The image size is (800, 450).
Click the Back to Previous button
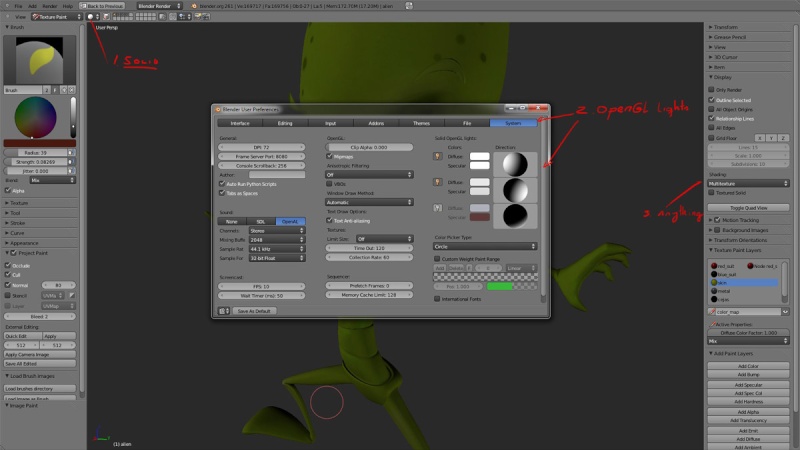(102, 6)
